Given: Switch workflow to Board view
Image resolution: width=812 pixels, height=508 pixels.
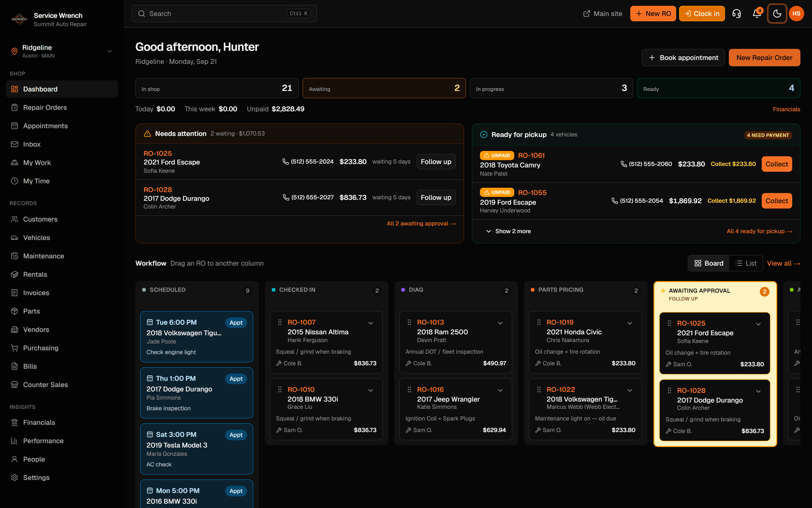Looking at the screenshot, I should point(709,263).
